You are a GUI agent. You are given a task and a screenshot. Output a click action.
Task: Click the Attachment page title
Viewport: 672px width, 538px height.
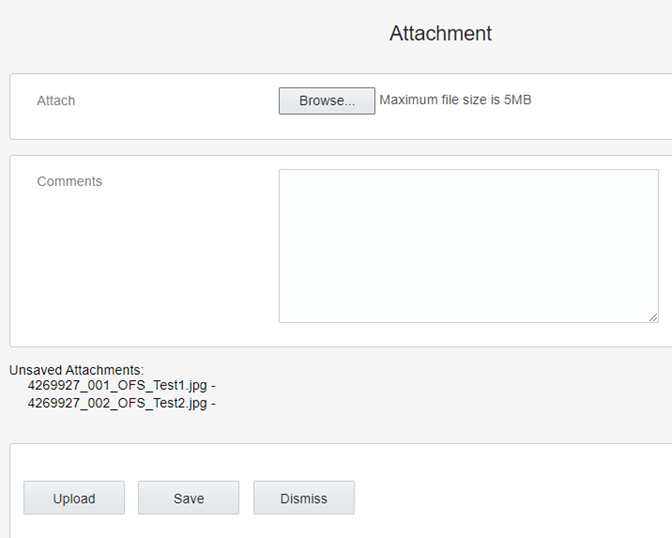click(441, 33)
